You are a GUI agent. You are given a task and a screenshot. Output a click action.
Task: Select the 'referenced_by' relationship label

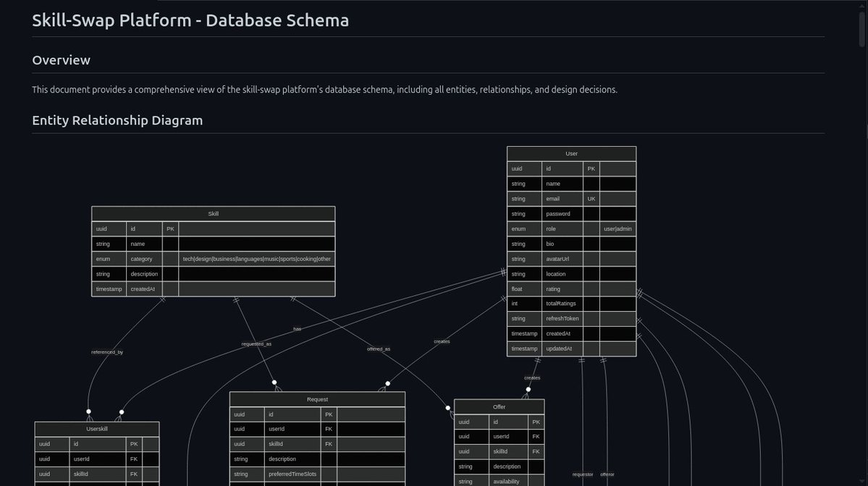[x=106, y=351]
